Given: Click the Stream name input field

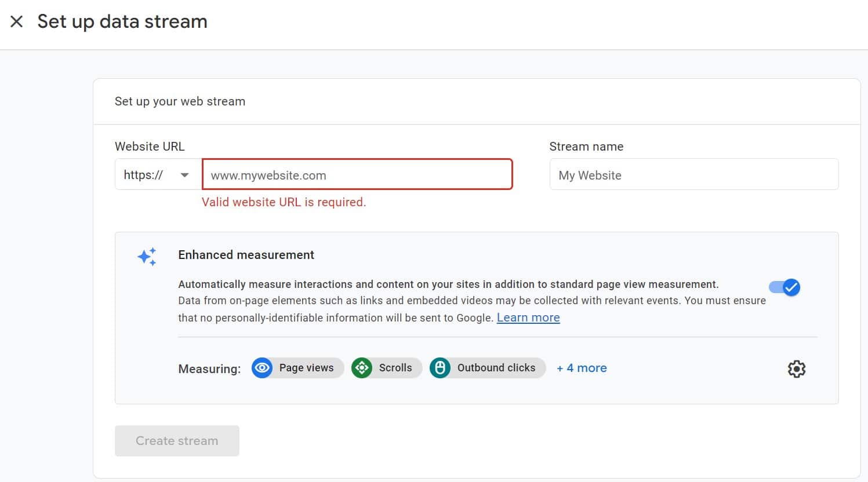Looking at the screenshot, I should pos(694,174).
